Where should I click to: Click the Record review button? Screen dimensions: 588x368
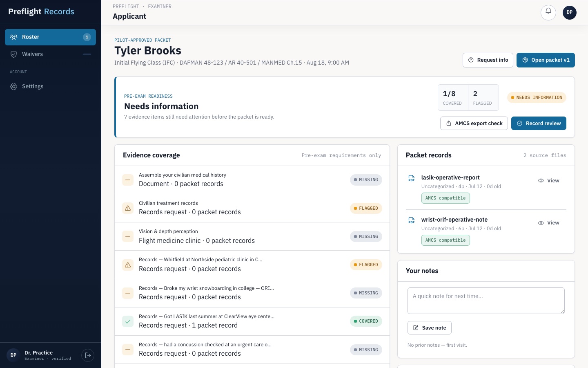[x=539, y=123]
